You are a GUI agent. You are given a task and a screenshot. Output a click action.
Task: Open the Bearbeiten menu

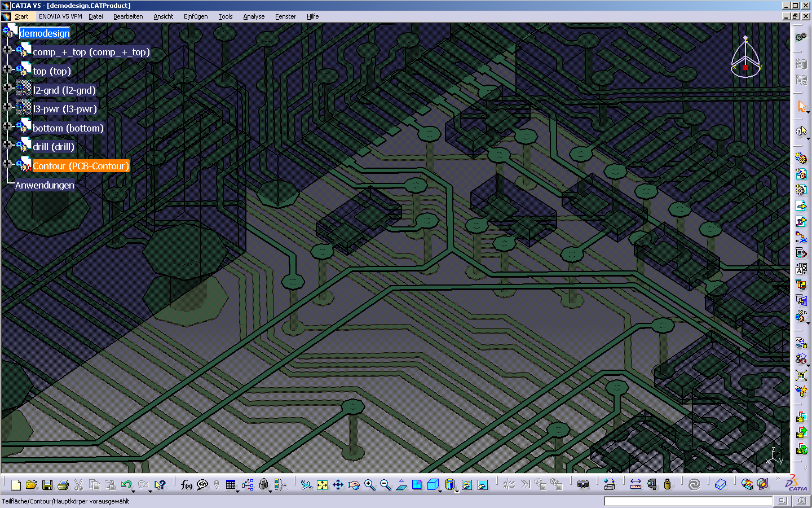(128, 16)
